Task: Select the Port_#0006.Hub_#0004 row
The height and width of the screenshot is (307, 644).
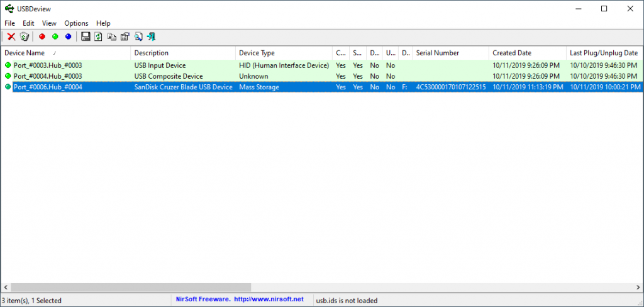Action: 322,87
